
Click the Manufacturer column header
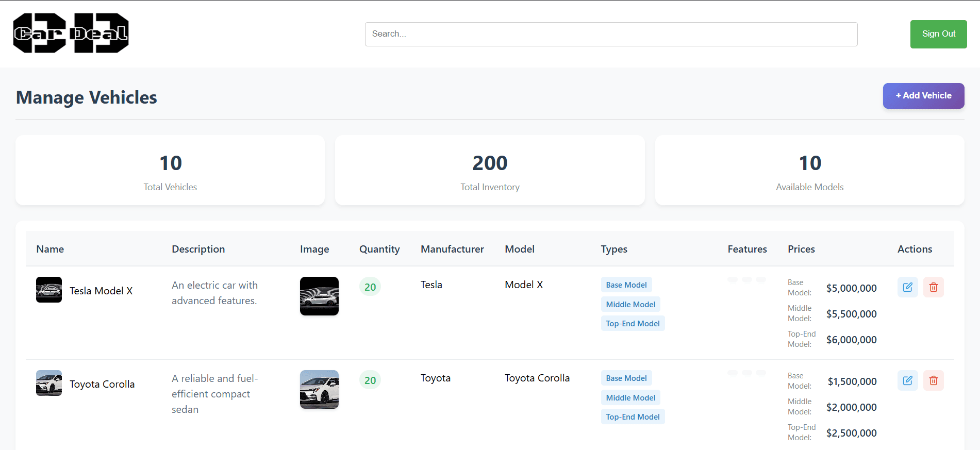pos(452,249)
